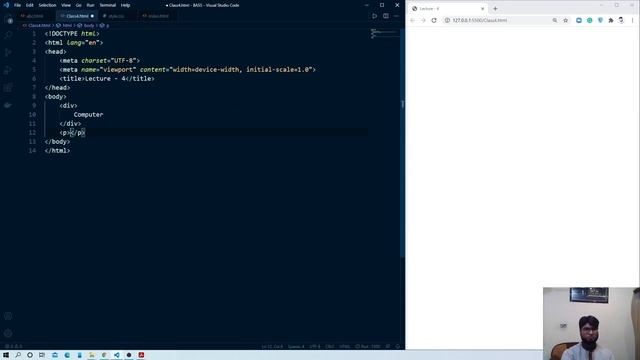Close the Lecture - 4 Chrome tab

click(x=482, y=9)
